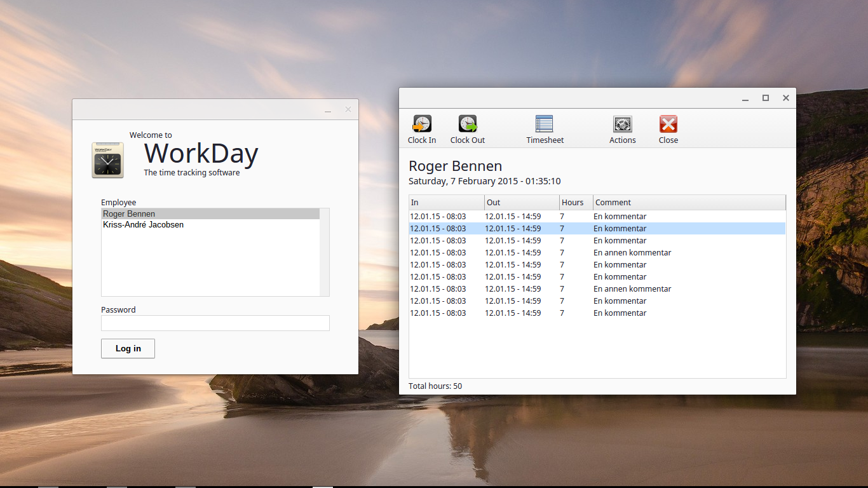Click the Clock Out toolbar icon
868x488 pixels.
[468, 130]
